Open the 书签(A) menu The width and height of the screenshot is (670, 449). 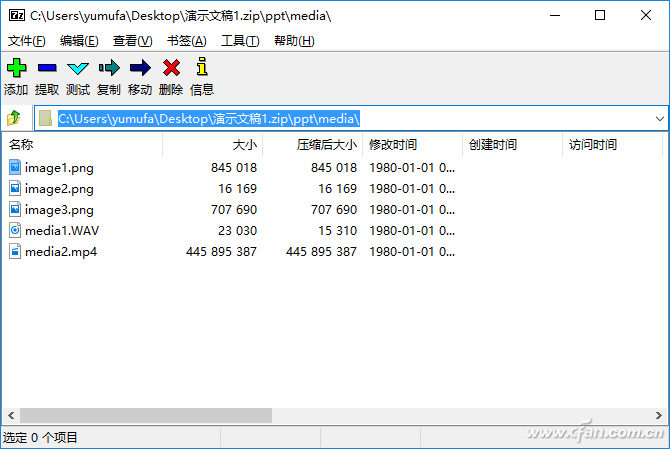(187, 41)
